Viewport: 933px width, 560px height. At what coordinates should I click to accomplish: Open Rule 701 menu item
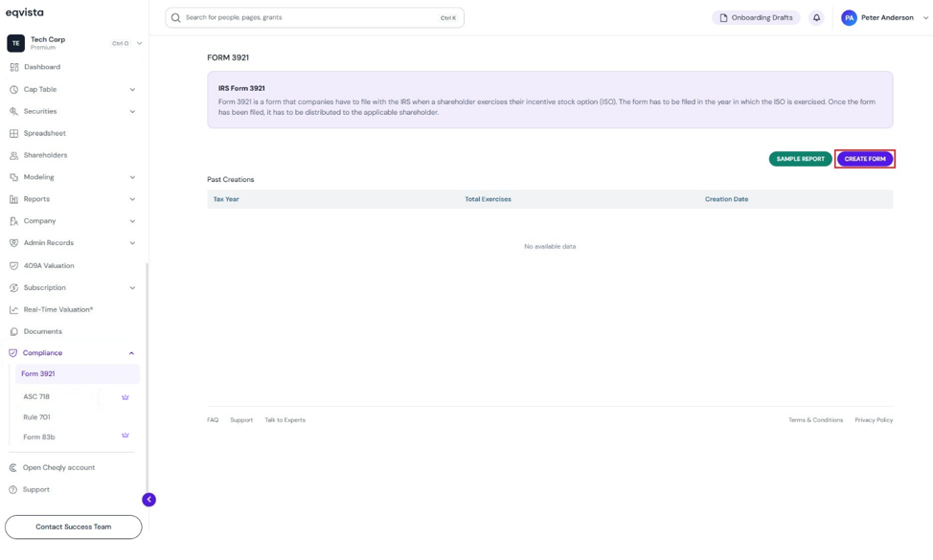pyautogui.click(x=37, y=417)
